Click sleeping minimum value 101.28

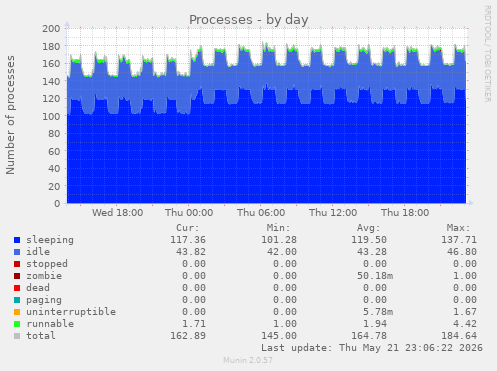tap(279, 240)
